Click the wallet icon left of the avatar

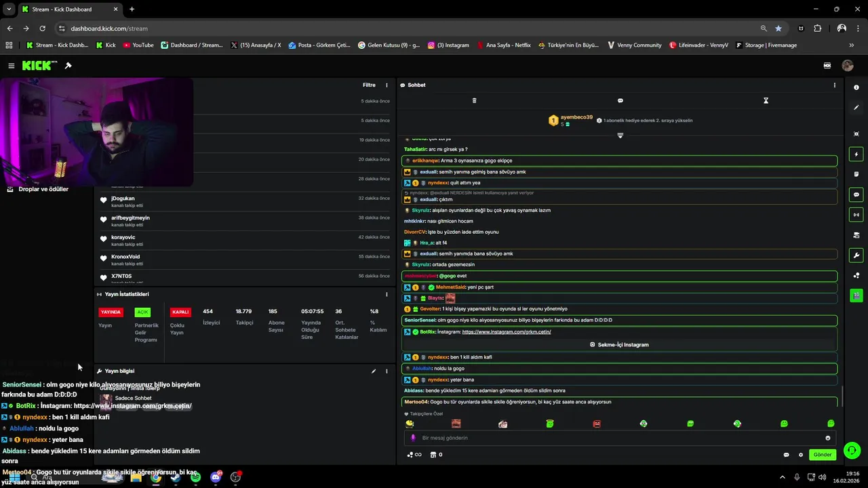827,66
